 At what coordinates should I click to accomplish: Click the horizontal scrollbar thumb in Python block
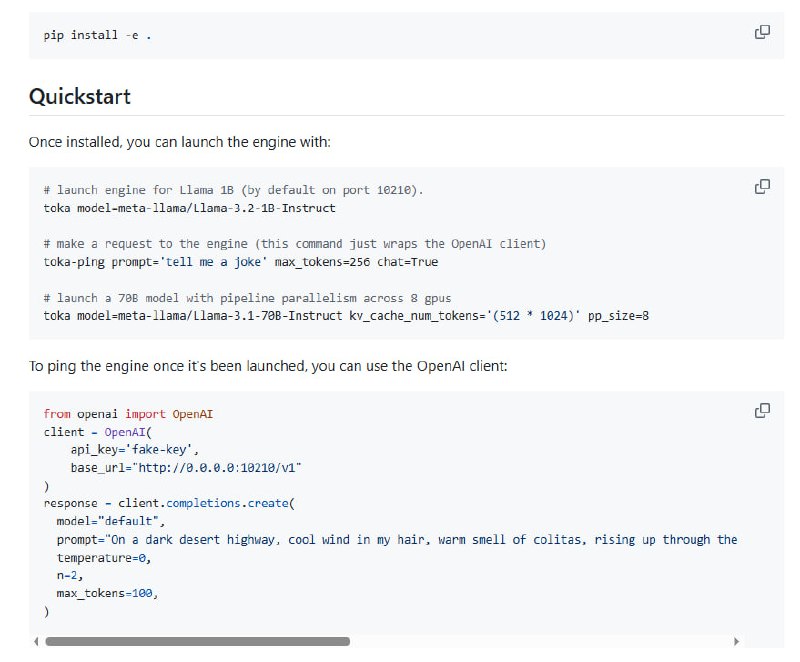(x=197, y=641)
